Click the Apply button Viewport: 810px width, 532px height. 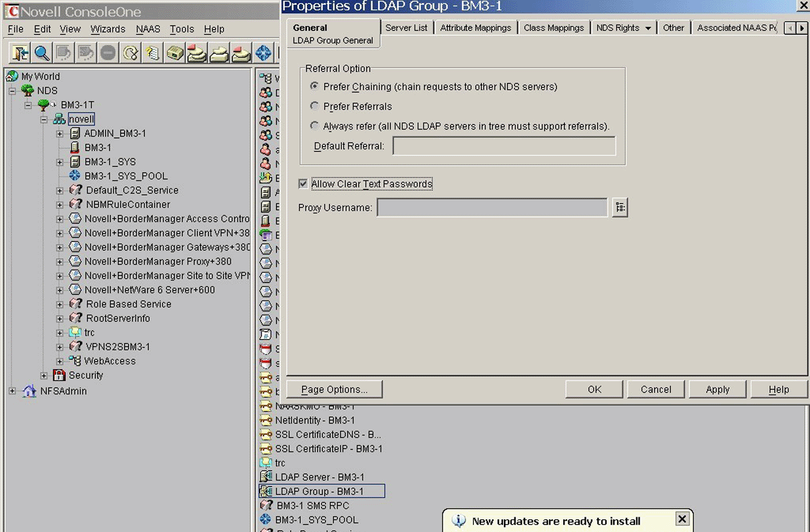coord(717,389)
